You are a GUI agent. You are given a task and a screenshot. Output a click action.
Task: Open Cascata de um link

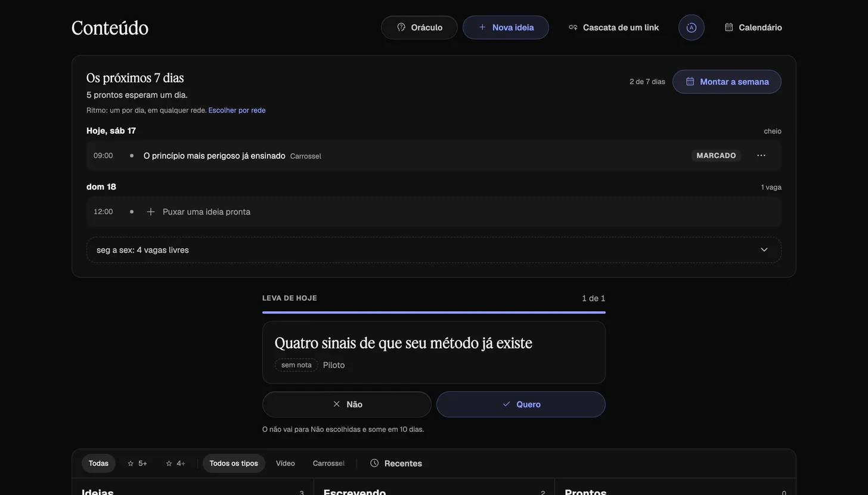(613, 27)
